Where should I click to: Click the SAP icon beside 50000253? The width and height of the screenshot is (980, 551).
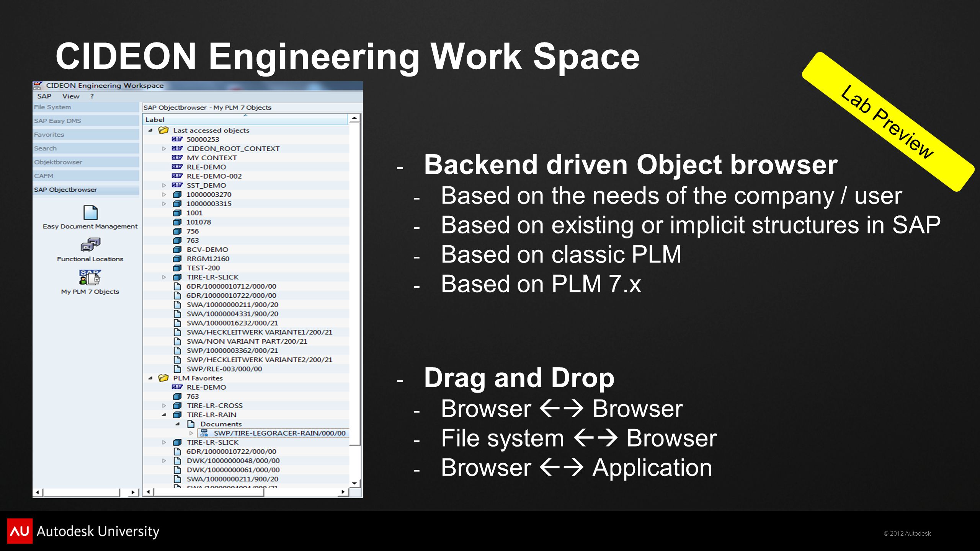177,139
